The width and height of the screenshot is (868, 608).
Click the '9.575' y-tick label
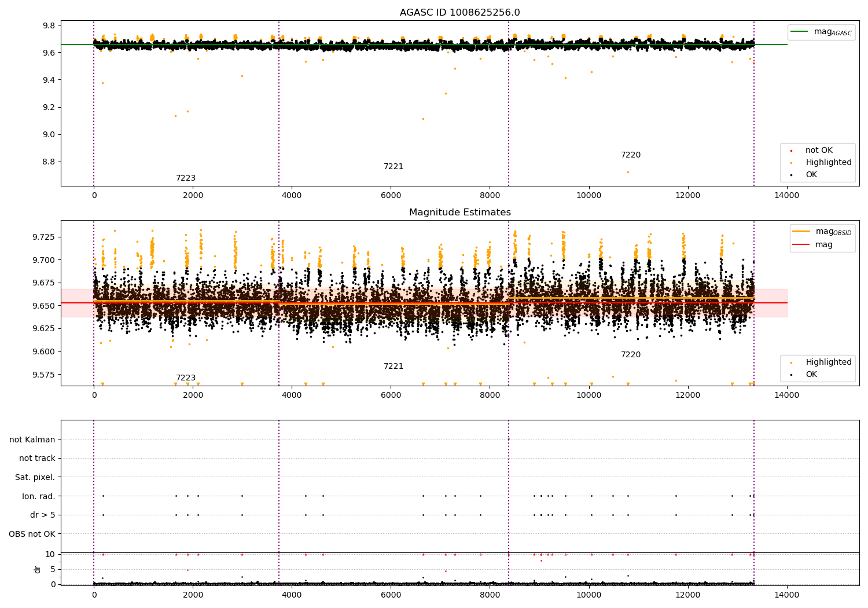coord(44,375)
